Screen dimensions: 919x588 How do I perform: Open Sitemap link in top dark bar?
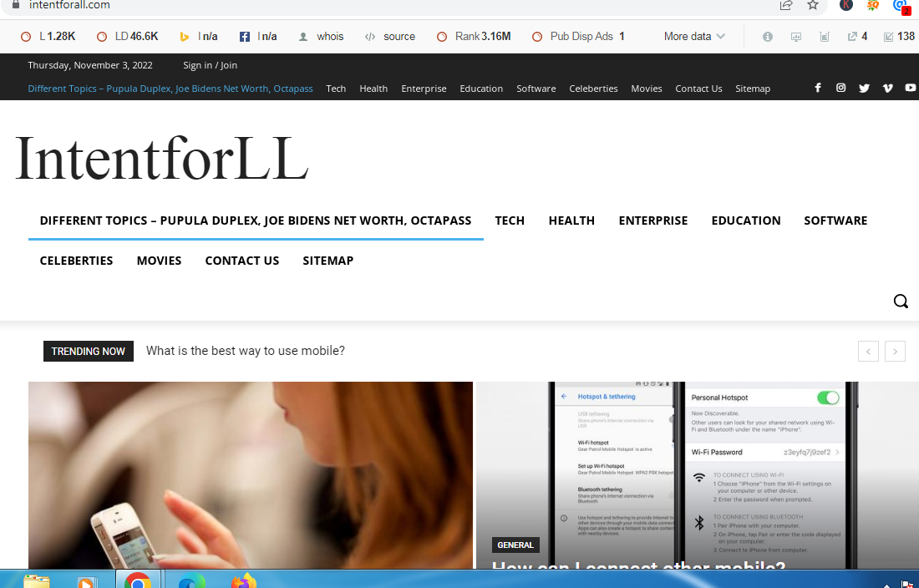tap(753, 89)
